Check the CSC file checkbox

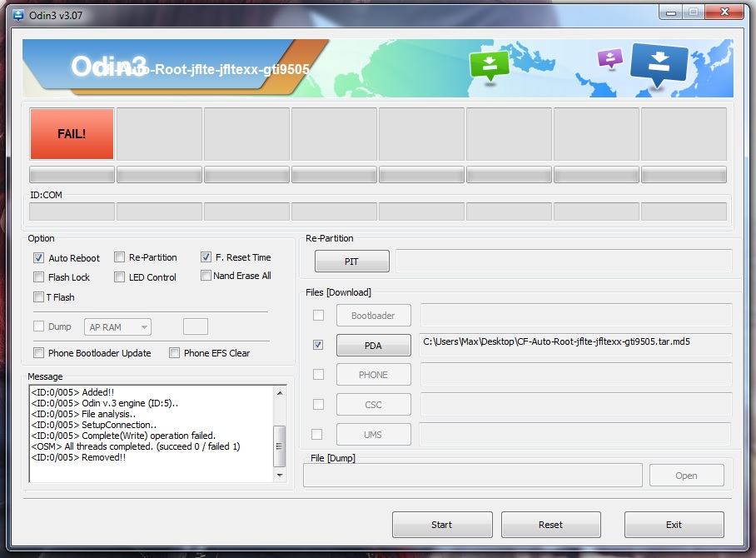tap(318, 404)
